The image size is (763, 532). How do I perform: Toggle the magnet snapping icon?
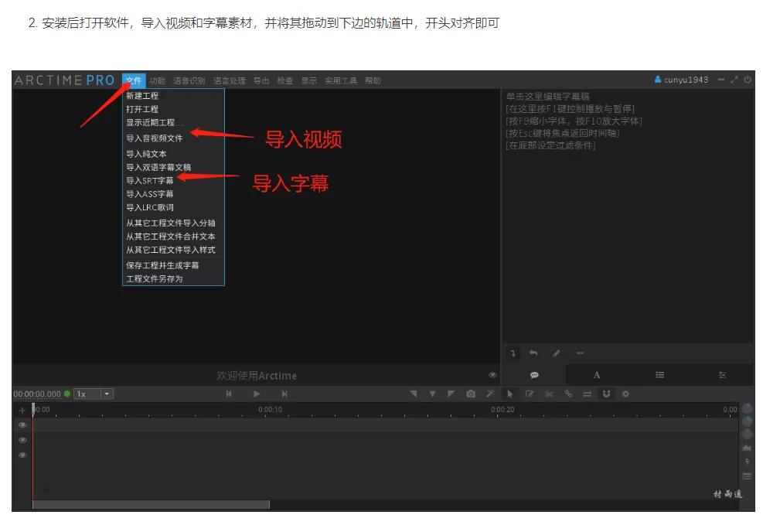pyautogui.click(x=606, y=394)
